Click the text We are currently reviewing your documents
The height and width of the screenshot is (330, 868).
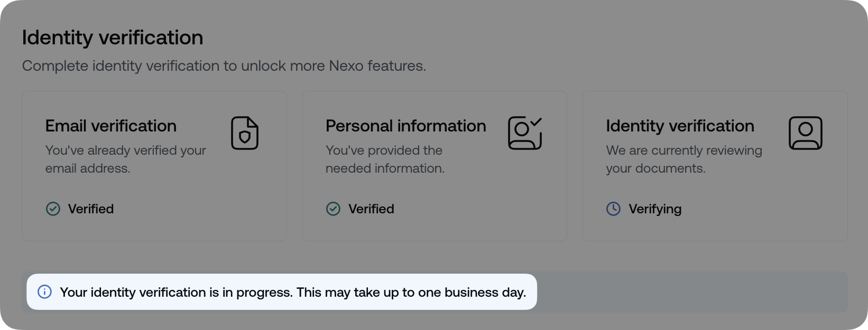pos(684,159)
